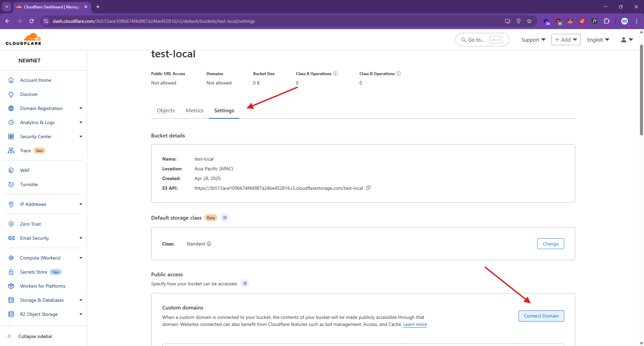This screenshot has height=346, width=644.
Task: Expand R2 Object Storage submenu
Action: coord(81,314)
